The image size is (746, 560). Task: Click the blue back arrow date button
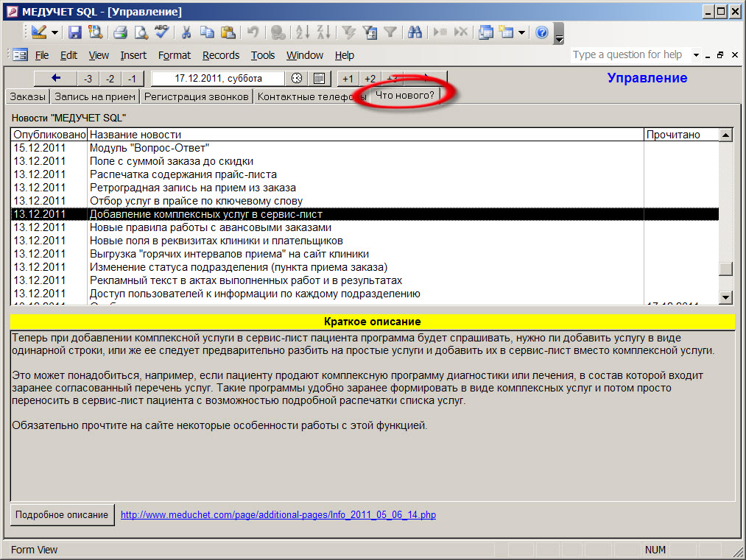56,78
